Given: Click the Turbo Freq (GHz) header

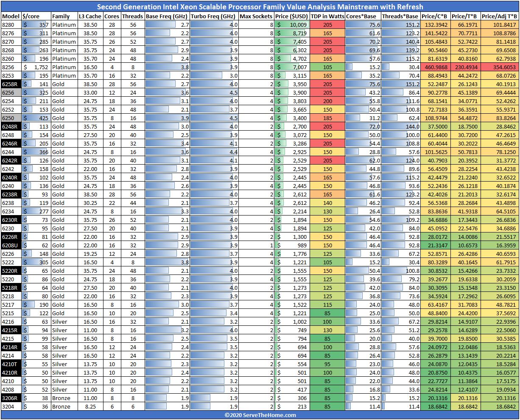Looking at the screenshot, I should tap(214, 16).
